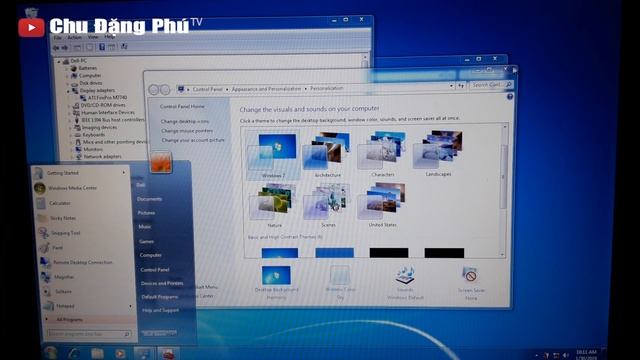Apply the Landscapes theme
The width and height of the screenshot is (640, 360).
[x=438, y=153]
